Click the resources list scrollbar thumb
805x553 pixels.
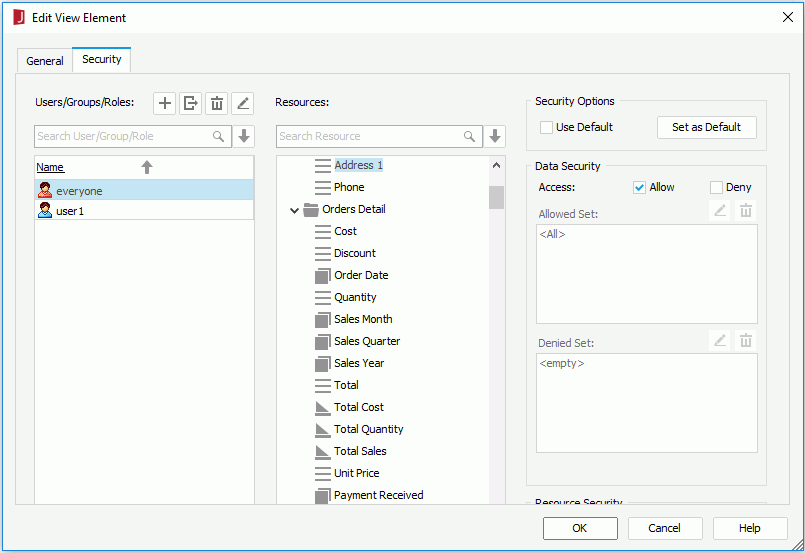click(x=496, y=197)
